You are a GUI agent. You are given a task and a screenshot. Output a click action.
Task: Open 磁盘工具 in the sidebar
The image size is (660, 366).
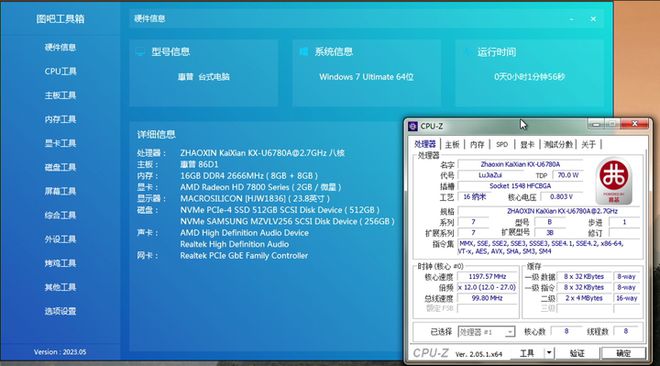point(60,167)
